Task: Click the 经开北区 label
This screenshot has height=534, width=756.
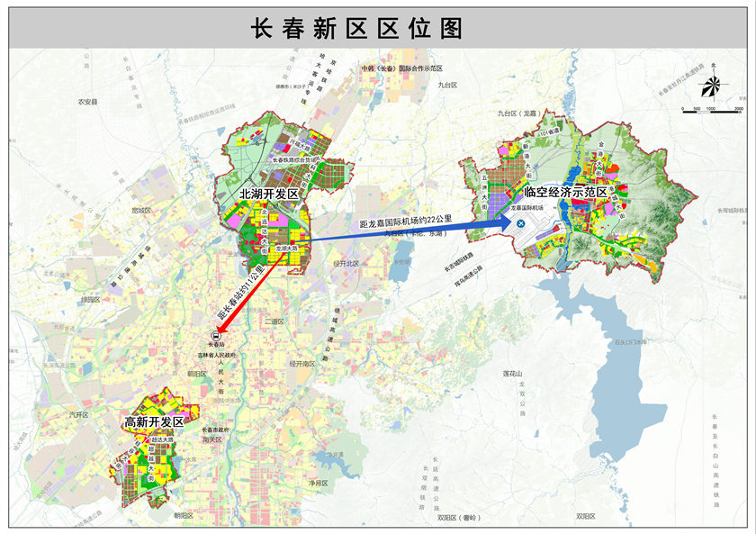Action: pos(346,263)
